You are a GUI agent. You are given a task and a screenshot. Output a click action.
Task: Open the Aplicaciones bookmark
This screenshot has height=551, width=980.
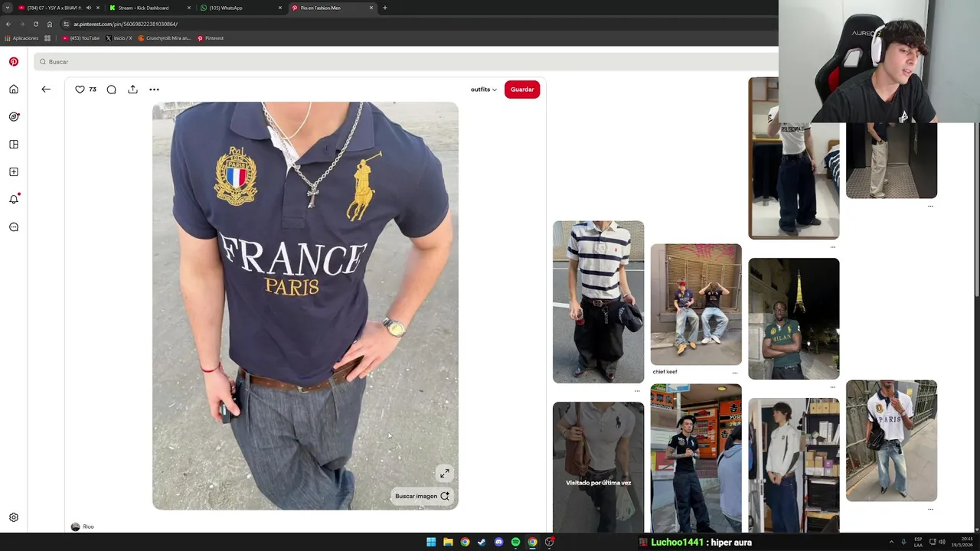coord(21,38)
